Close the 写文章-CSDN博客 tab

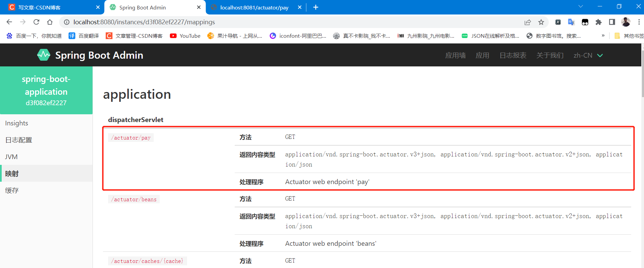pos(98,7)
